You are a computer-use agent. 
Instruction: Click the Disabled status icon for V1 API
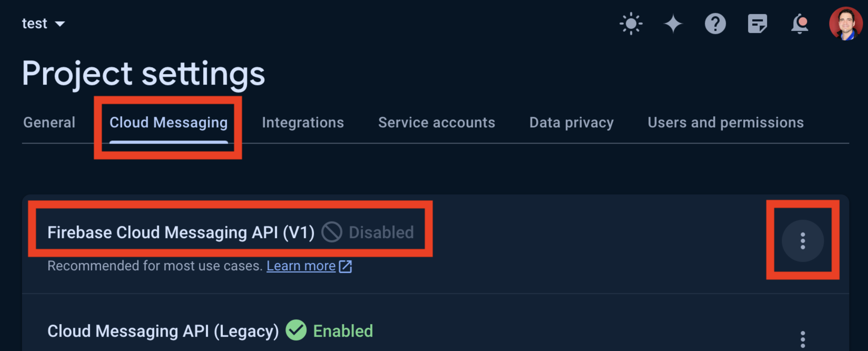(x=332, y=232)
